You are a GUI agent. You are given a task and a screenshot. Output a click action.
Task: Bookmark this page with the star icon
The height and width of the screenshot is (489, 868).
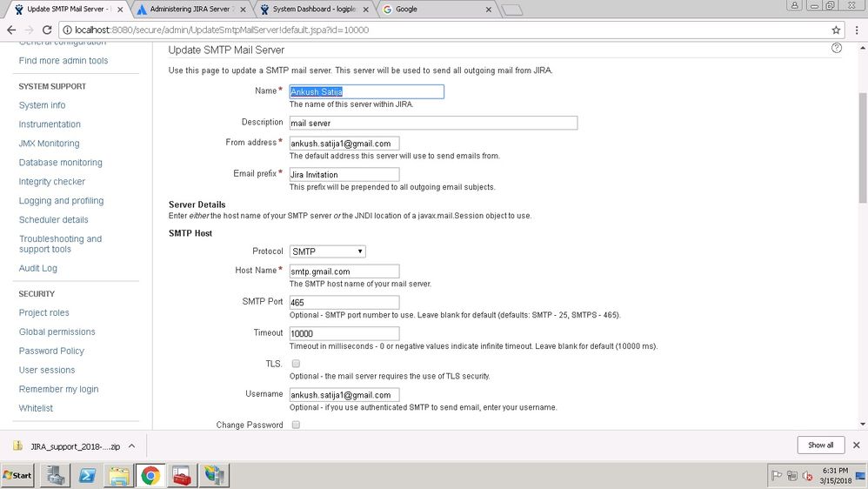point(836,30)
